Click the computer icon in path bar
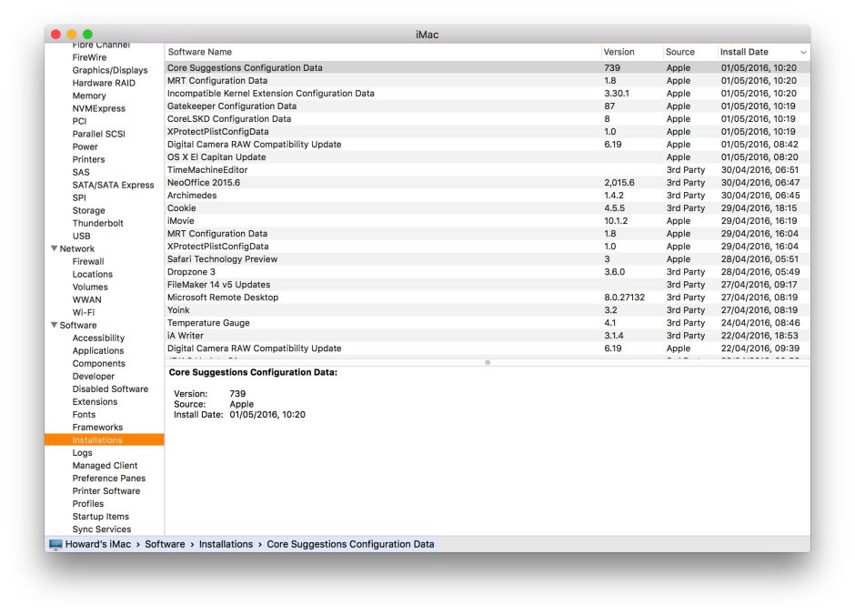855x616 pixels. click(x=55, y=544)
